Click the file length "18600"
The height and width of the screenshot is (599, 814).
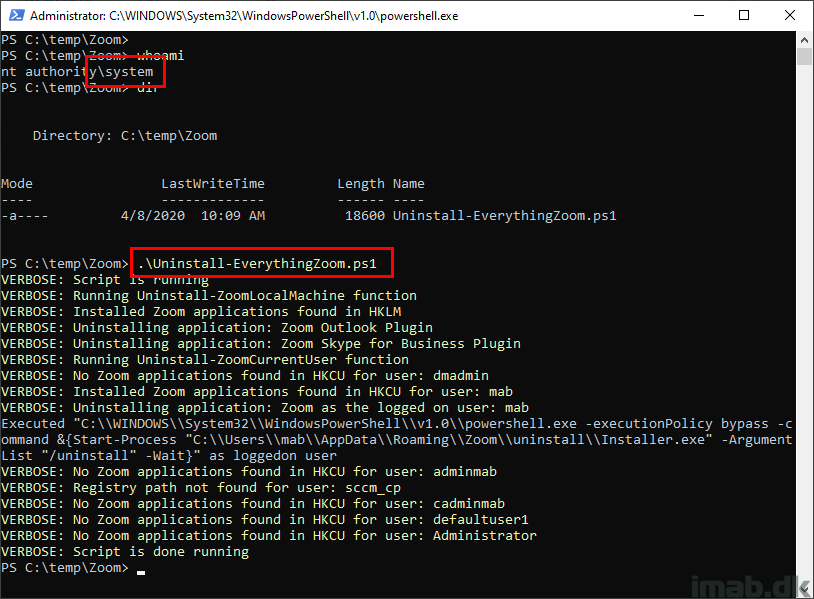coord(365,216)
